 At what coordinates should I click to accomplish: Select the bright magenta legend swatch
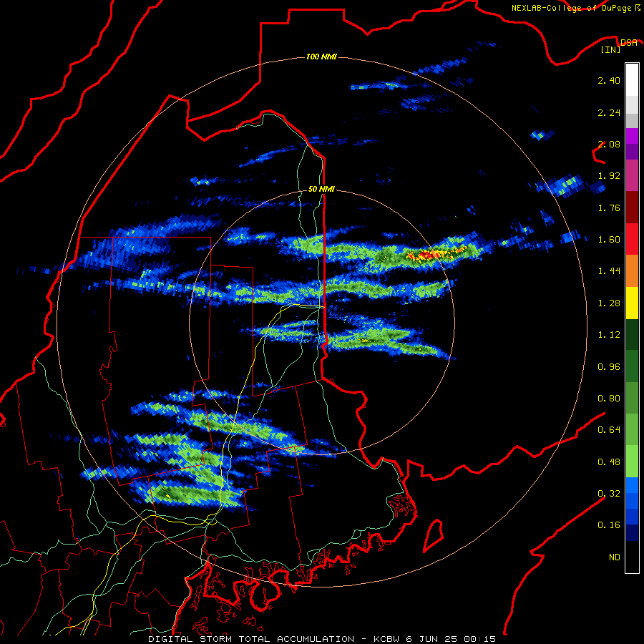(x=632, y=136)
